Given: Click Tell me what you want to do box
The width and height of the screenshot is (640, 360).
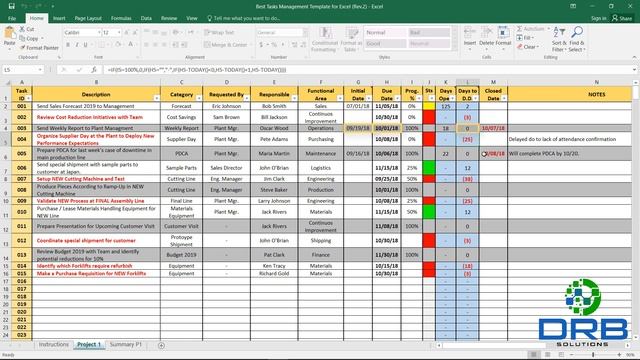Looking at the screenshot, I should (244, 18).
